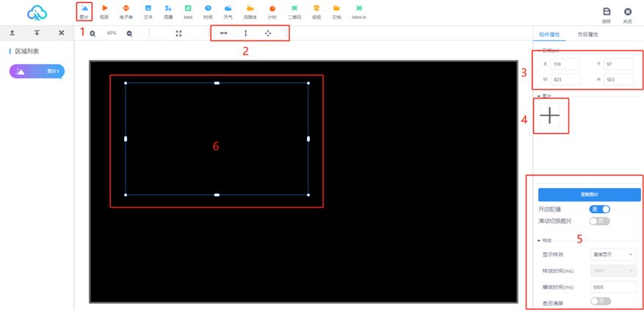
Task: Enable the 滑动切换图片 (swipe to switch) toggle
Action: [600, 221]
